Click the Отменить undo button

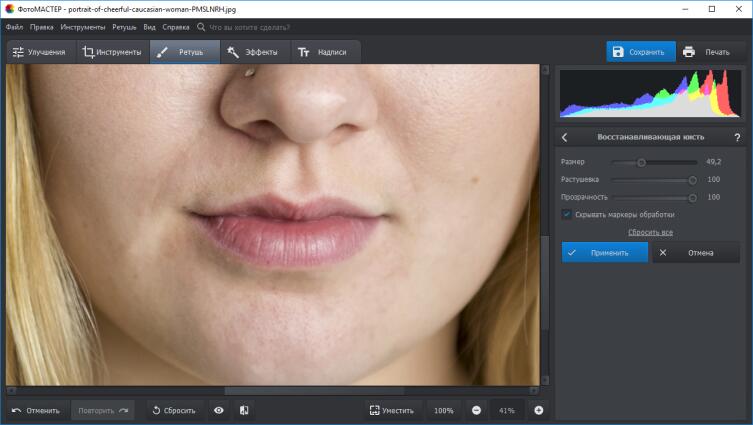pyautogui.click(x=36, y=410)
